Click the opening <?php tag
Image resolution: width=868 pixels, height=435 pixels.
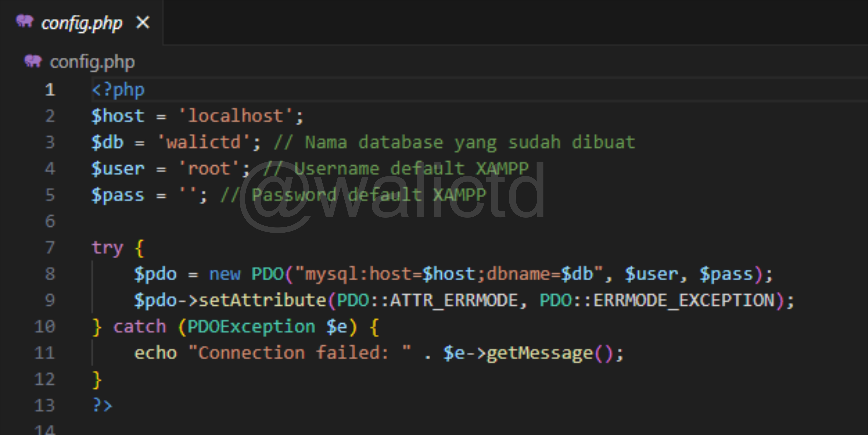point(118,90)
